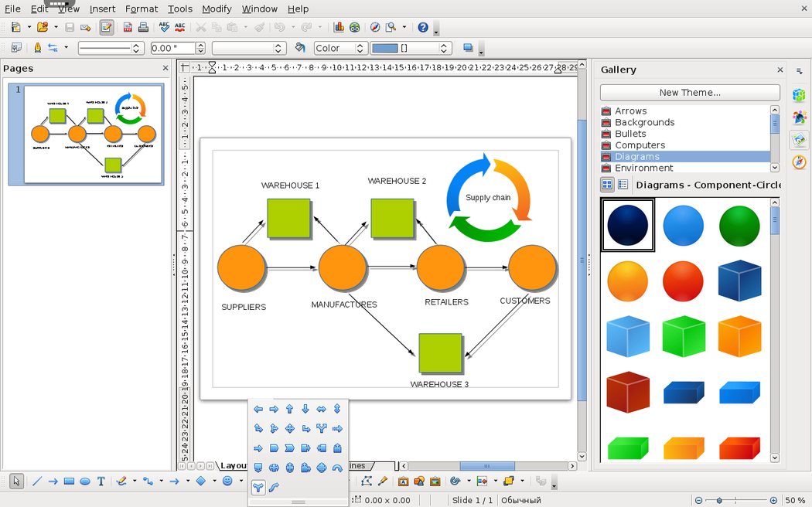Toggle Edit File mode button

pyautogui.click(x=107, y=27)
